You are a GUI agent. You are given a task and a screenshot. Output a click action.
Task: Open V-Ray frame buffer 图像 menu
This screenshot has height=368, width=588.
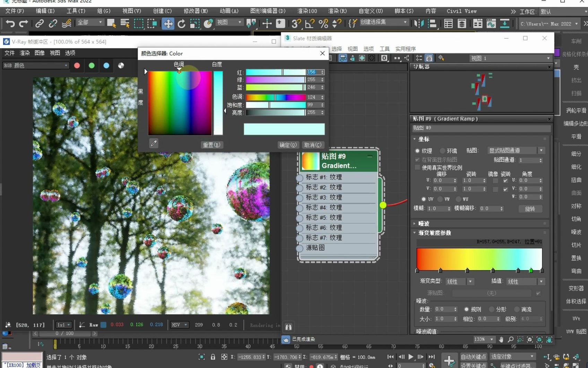[x=40, y=53]
